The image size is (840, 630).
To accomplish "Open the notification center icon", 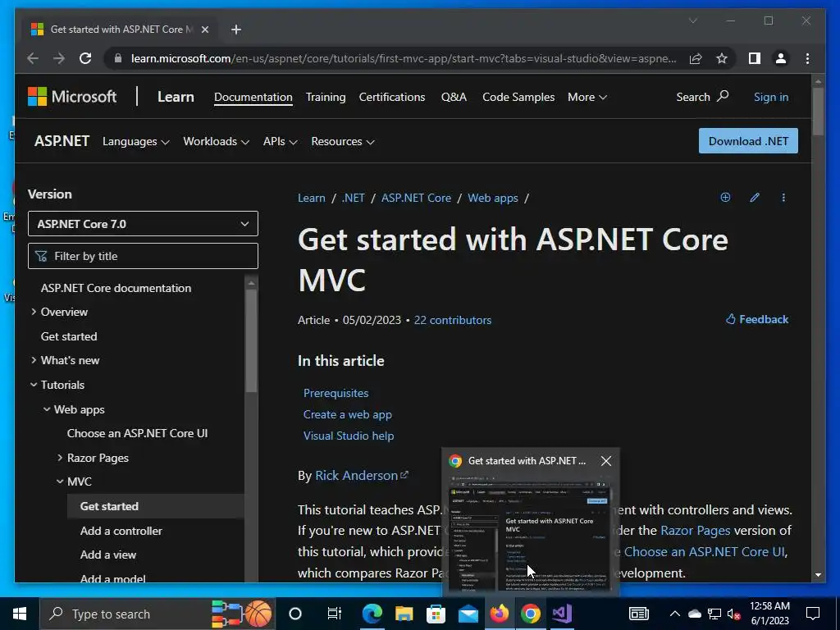I will 813,614.
